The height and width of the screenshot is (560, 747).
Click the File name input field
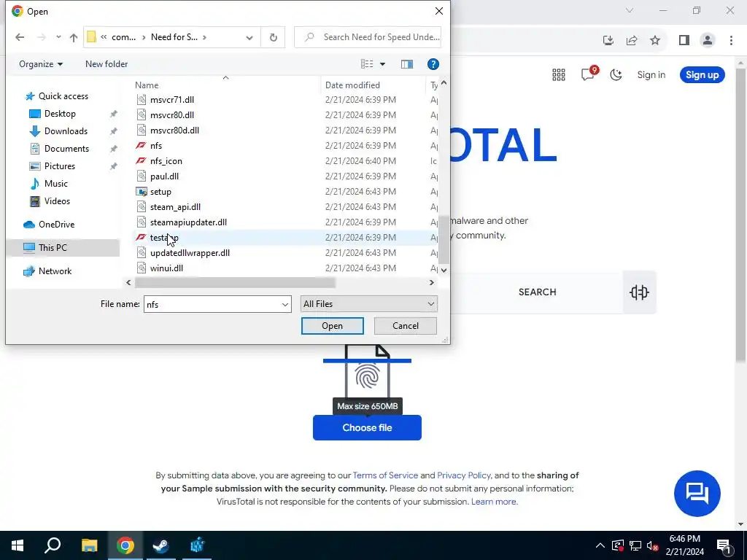click(x=212, y=304)
